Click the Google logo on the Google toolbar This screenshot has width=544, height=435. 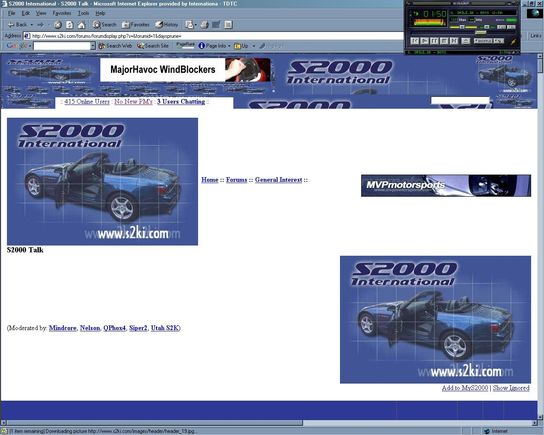tap(17, 46)
